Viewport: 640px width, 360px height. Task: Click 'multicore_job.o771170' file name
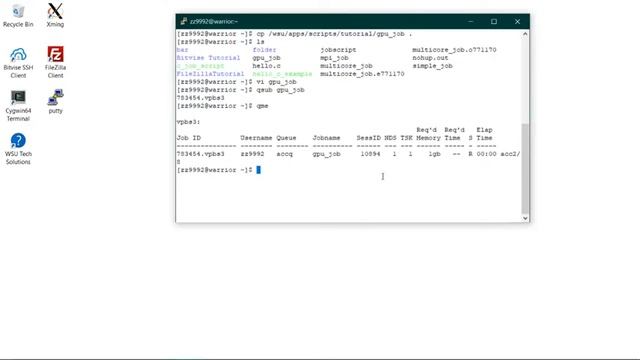coord(454,50)
